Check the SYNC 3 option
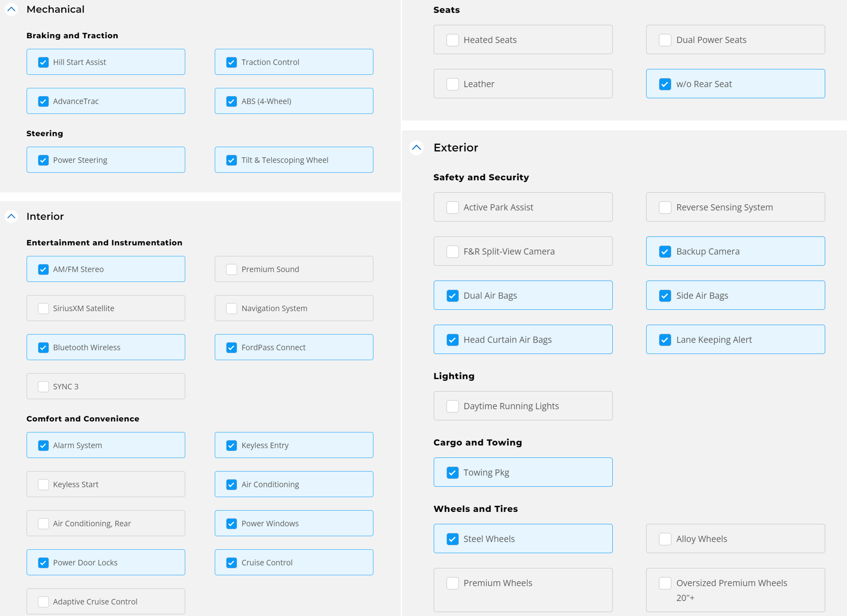 click(x=43, y=387)
